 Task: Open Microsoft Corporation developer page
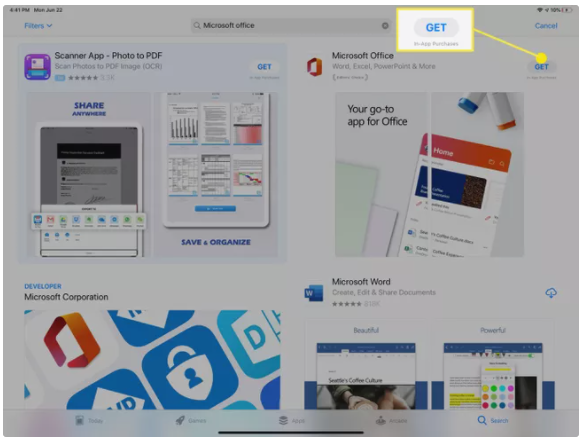(66, 297)
